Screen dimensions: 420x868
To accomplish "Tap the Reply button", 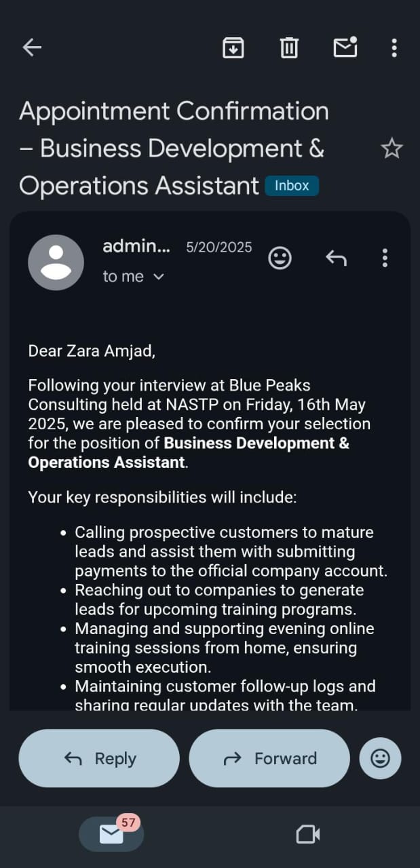I will [99, 758].
